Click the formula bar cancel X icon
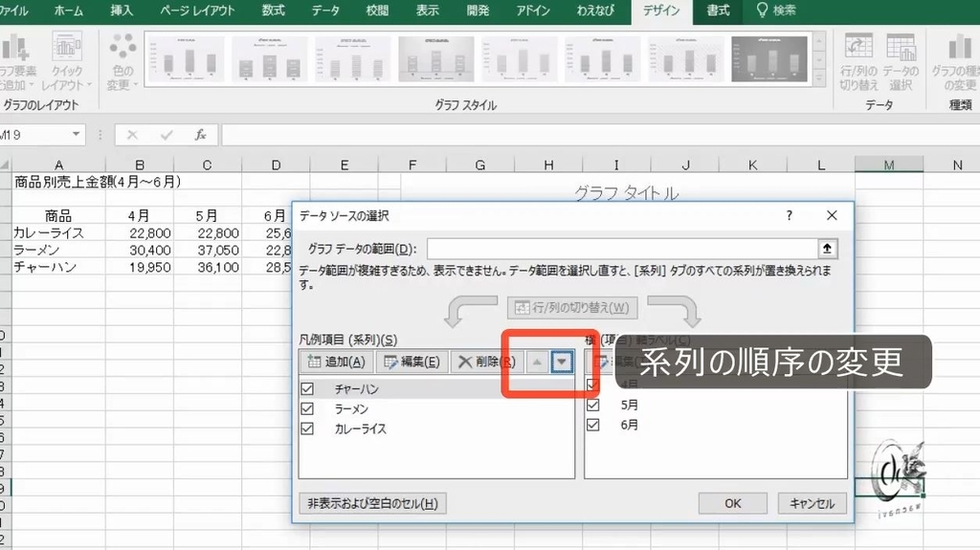The width and height of the screenshot is (980, 550). click(x=132, y=134)
